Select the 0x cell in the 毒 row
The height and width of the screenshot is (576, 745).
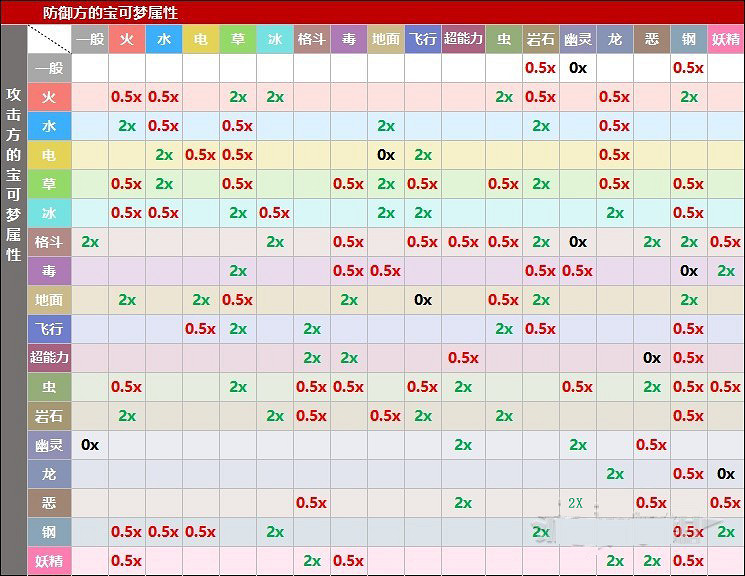(x=689, y=271)
